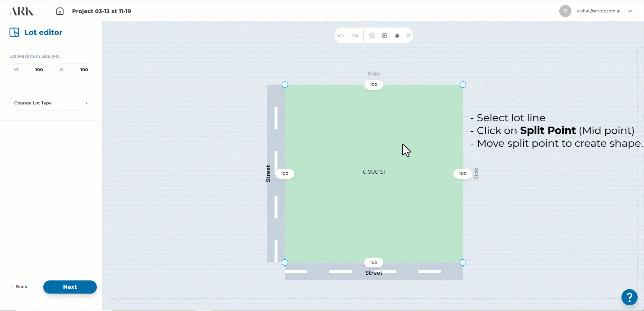Select the pan hand tool
This screenshot has width=644, height=311.
tap(397, 36)
